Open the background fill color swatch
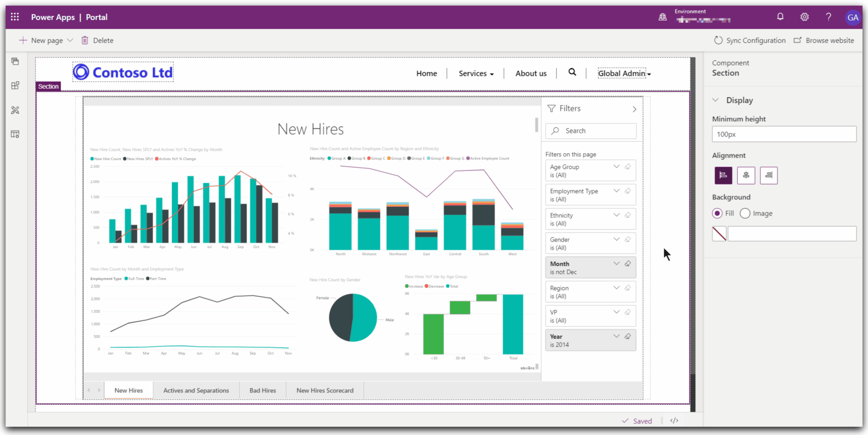Screen dimensions: 868x435 pos(719,233)
